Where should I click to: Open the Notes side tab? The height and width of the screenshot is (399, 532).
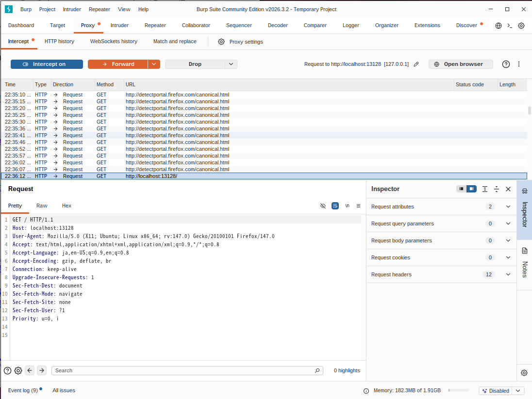point(525,264)
